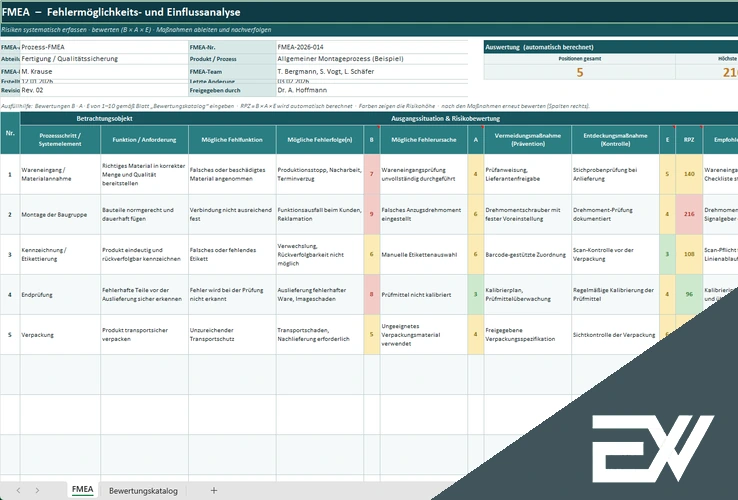The width and height of the screenshot is (738, 500).
Task: Click 'Mögliche Fehlerursache' column header
Action: (x=424, y=140)
